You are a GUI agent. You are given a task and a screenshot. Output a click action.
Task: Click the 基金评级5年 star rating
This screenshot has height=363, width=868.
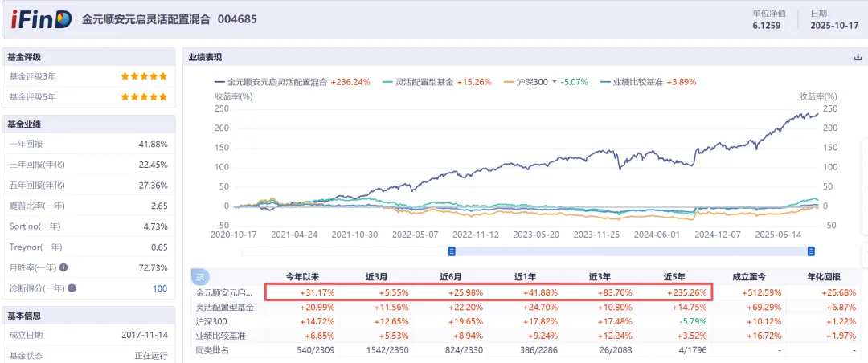144,97
